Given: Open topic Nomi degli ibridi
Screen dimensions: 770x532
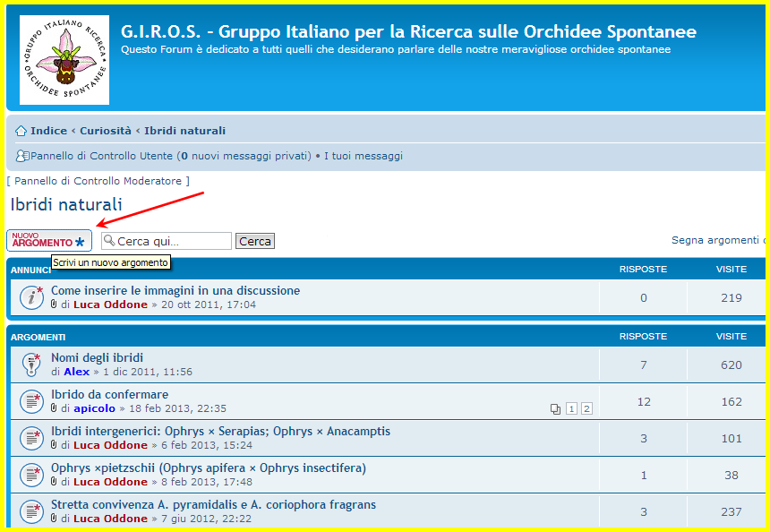Looking at the screenshot, I should 98,357.
